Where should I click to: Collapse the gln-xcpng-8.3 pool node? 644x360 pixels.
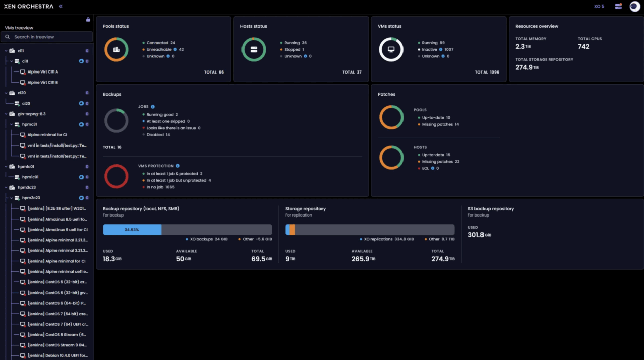[x=6, y=114]
